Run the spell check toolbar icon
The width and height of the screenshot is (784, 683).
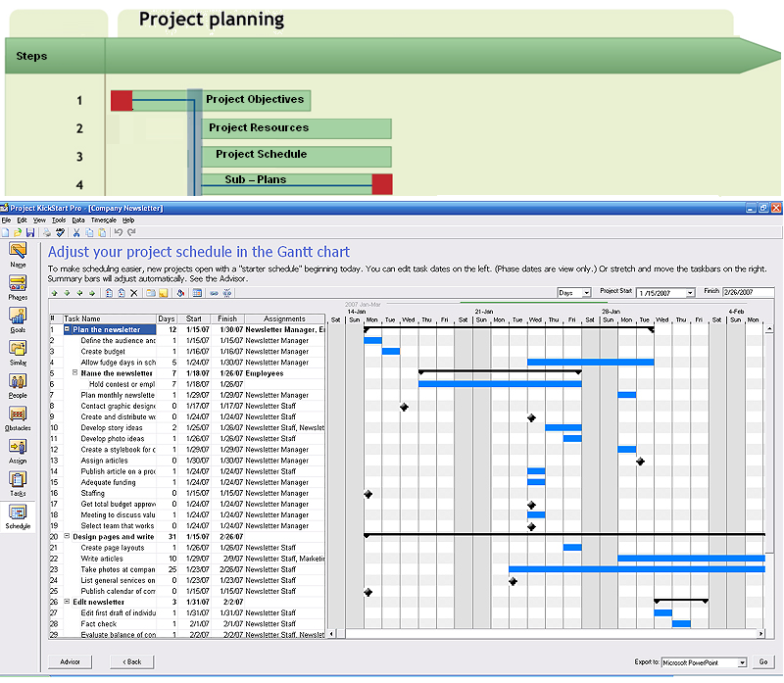pyautogui.click(x=60, y=232)
